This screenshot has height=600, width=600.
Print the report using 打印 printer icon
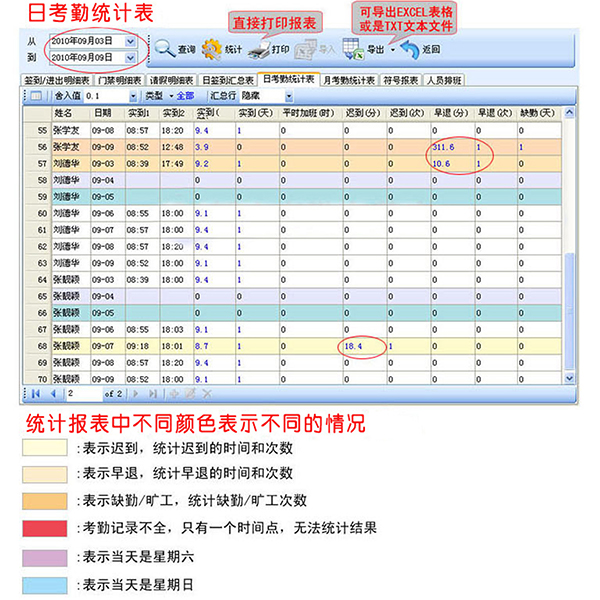click(259, 50)
